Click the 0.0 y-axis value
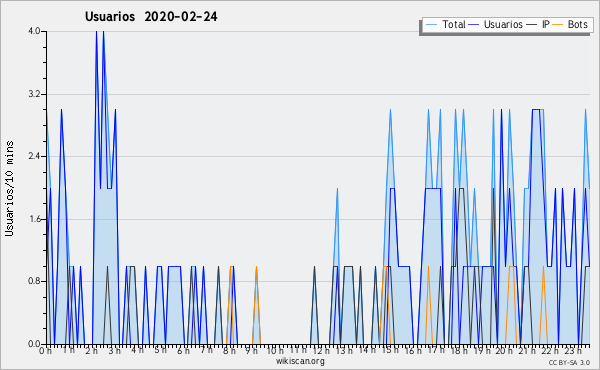This screenshot has height=370, width=600. (34, 344)
